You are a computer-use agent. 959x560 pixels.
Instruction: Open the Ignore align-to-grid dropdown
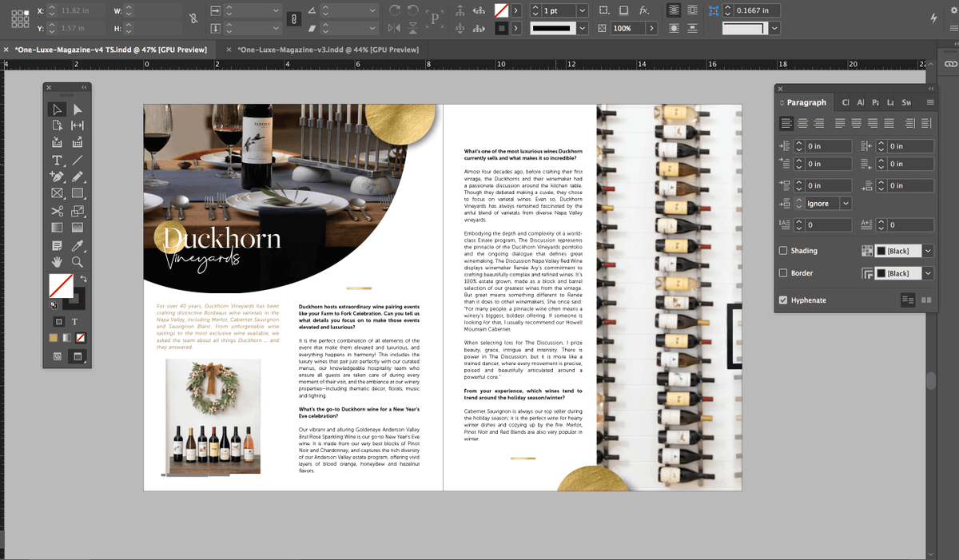846,204
